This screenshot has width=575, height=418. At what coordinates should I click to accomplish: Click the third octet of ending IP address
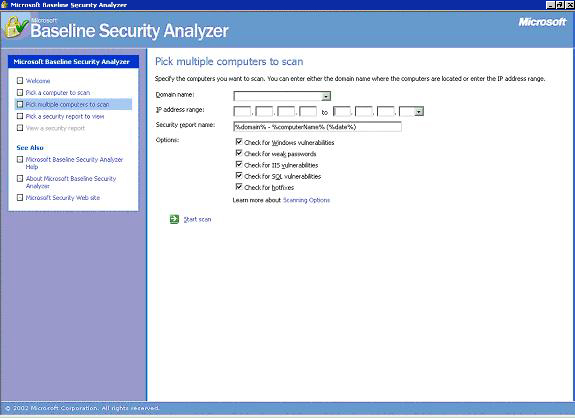[x=386, y=111]
